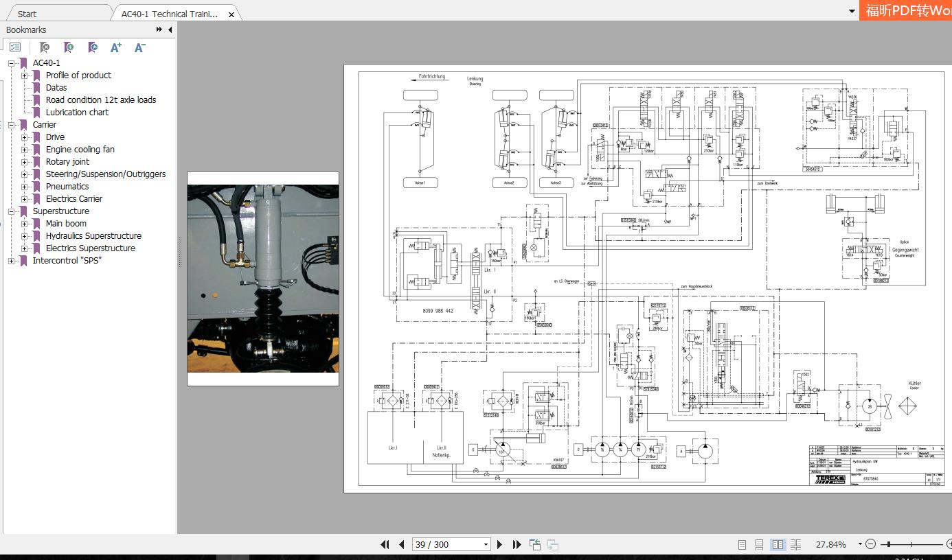Toggle facing pages view mode
The width and height of the screenshot is (952, 560).
coord(777,544)
